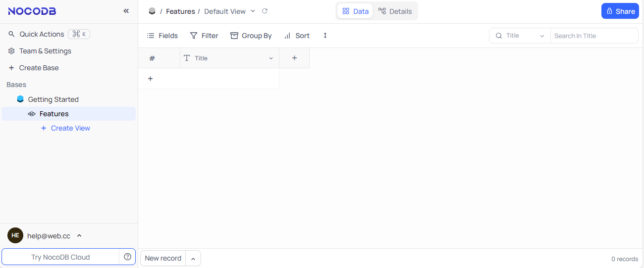This screenshot has width=644, height=268.
Task: Open the Fields menu
Action: [x=162, y=36]
